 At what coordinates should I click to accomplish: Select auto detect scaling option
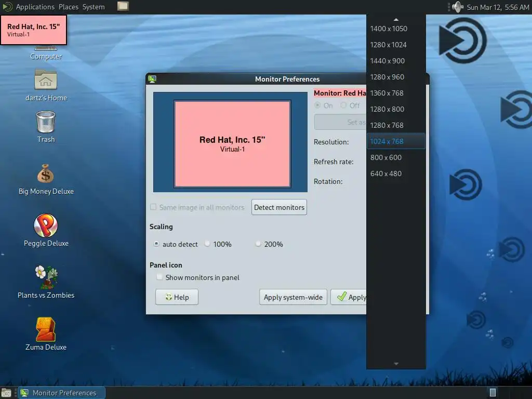tap(156, 244)
